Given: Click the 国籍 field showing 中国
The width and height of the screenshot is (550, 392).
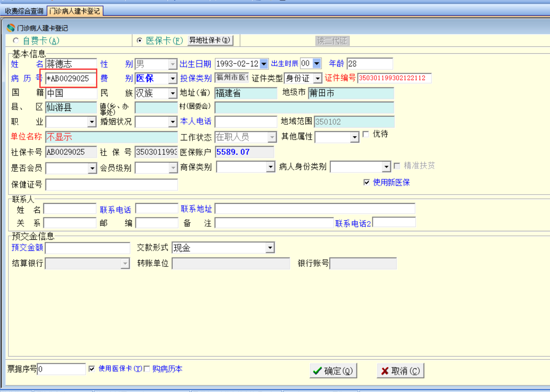Looking at the screenshot, I should pos(71,93).
